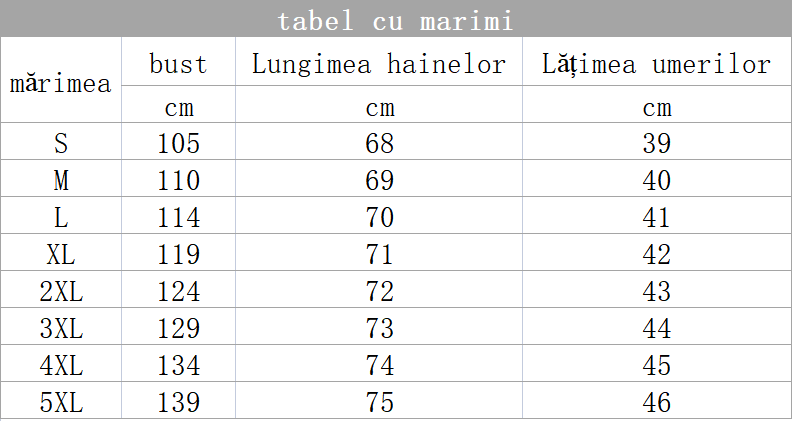Select shoulder width value 46
The width and height of the screenshot is (792, 421).
coord(657,402)
